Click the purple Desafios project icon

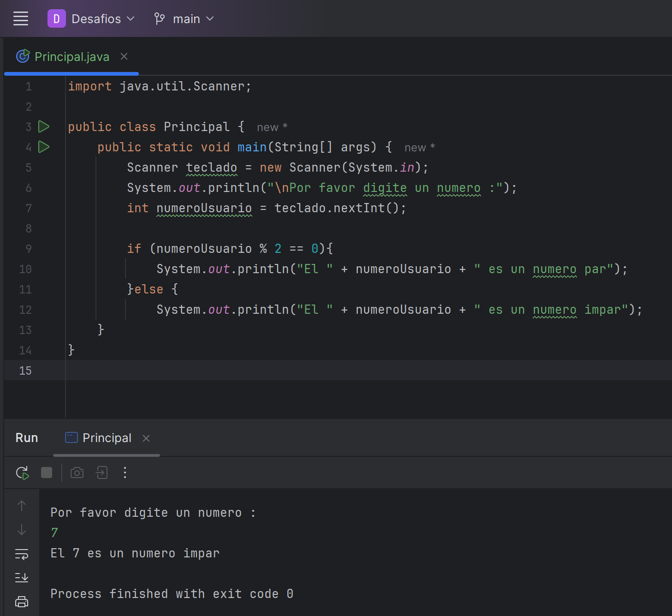tap(56, 19)
